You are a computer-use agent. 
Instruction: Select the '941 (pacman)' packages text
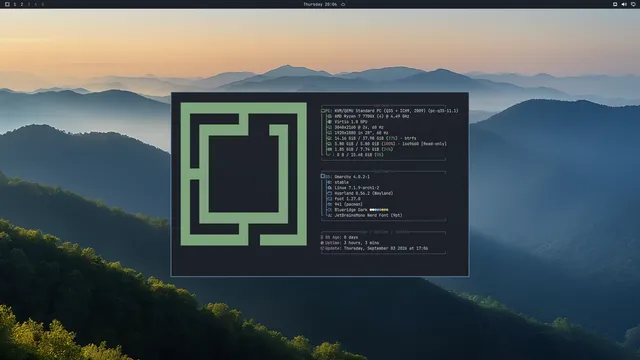tap(349, 204)
